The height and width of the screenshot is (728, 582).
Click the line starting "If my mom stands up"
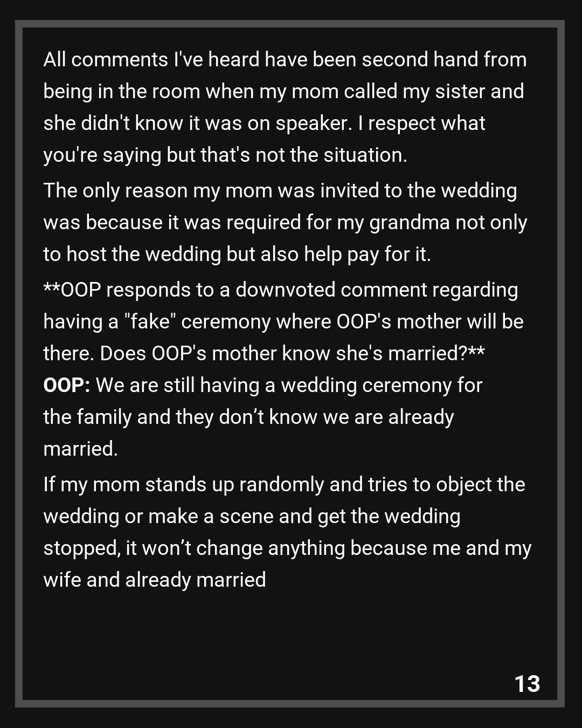pos(284,484)
